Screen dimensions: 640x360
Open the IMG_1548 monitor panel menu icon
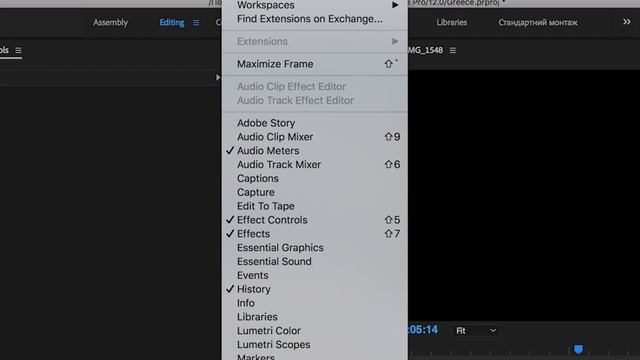453,50
